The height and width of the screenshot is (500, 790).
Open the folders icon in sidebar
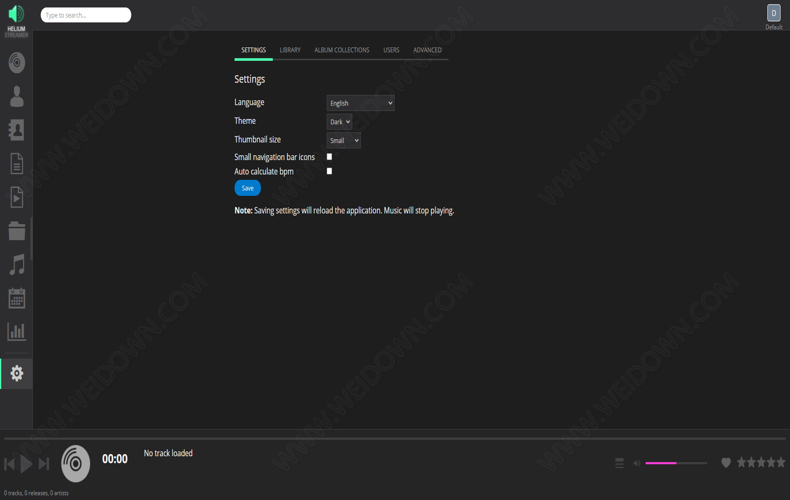click(17, 231)
